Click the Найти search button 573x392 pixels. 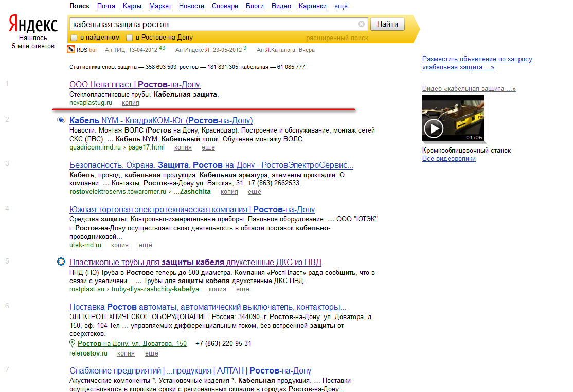[387, 24]
